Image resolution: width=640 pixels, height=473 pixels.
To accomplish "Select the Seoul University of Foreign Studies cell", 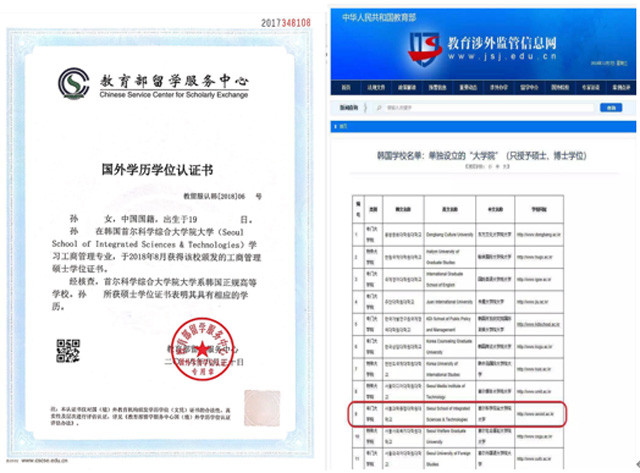I will tap(450, 459).
